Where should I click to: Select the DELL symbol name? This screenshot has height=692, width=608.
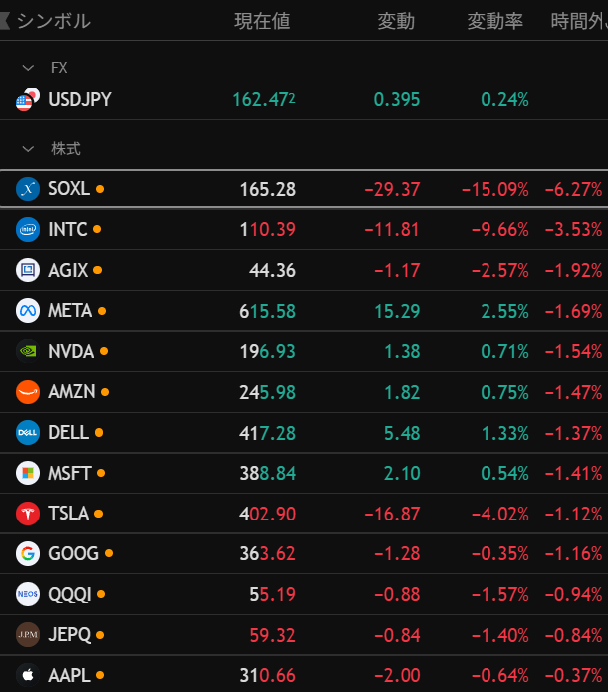tap(69, 432)
